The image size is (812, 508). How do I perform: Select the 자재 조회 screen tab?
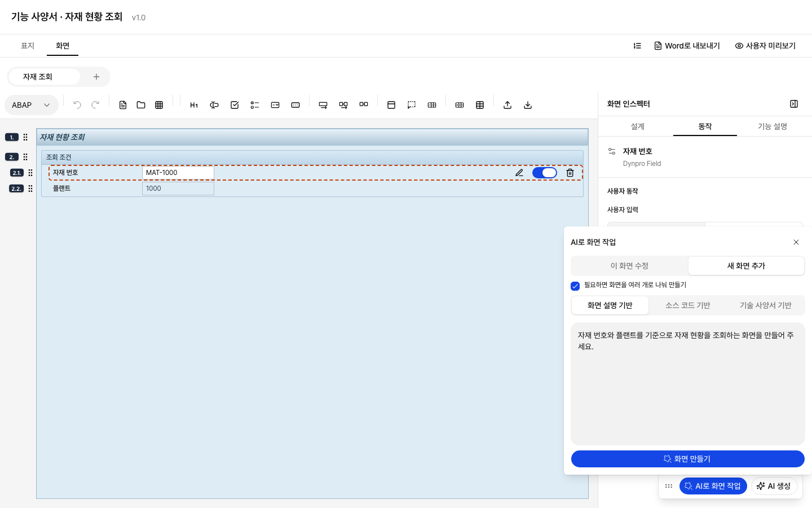(44, 77)
